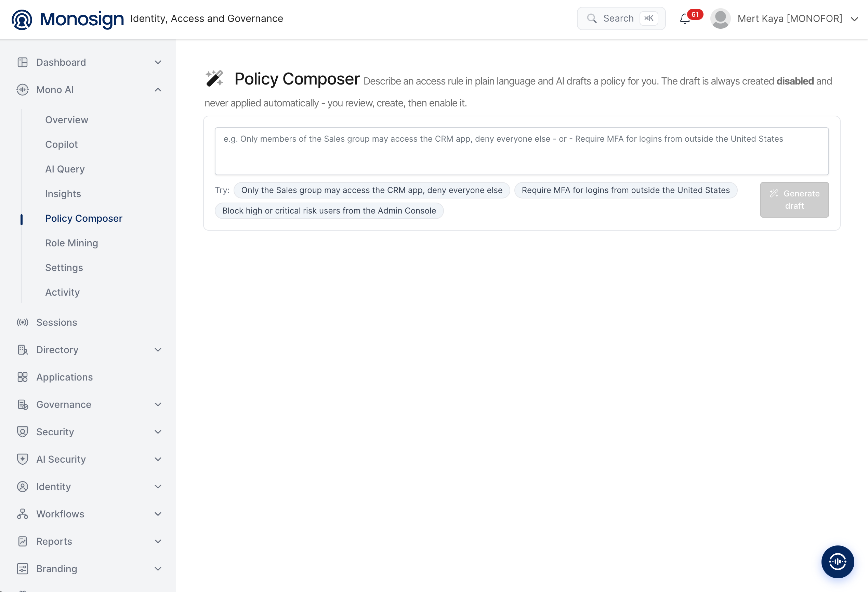Click the Sessions broadcast icon
Image resolution: width=868 pixels, height=592 pixels.
[x=23, y=322]
